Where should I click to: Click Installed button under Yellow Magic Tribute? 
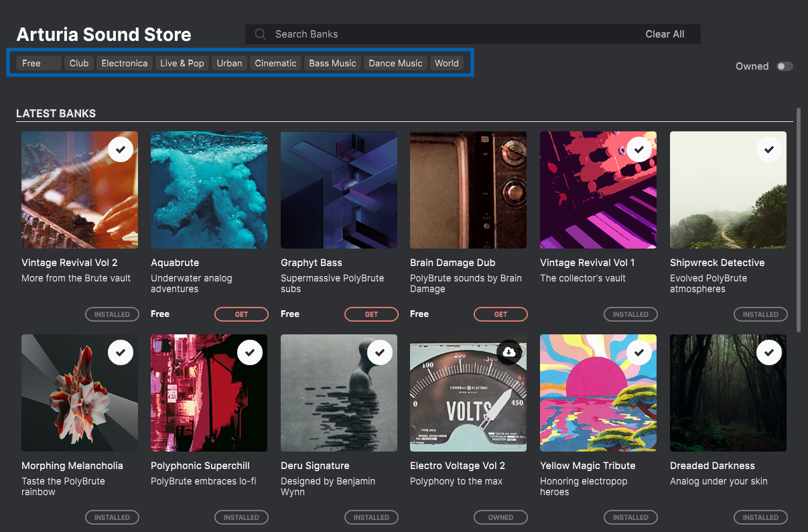coord(630,517)
